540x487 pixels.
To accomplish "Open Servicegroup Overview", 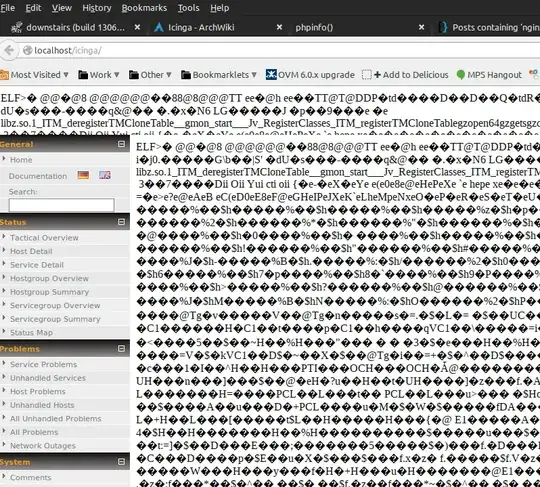I will coord(55,305).
